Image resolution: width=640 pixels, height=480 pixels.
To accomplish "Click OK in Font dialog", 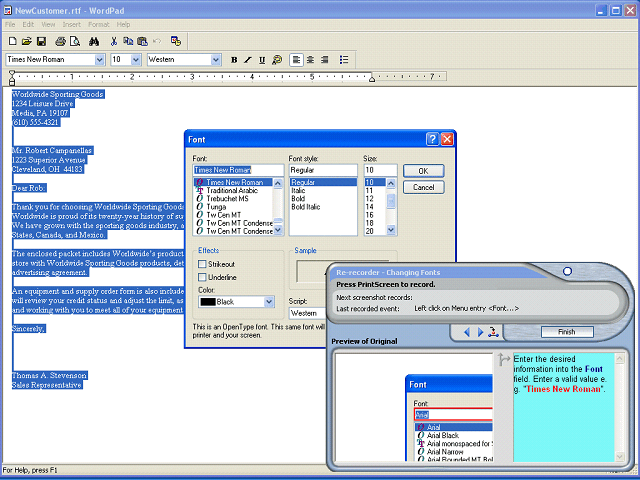I will point(424,171).
